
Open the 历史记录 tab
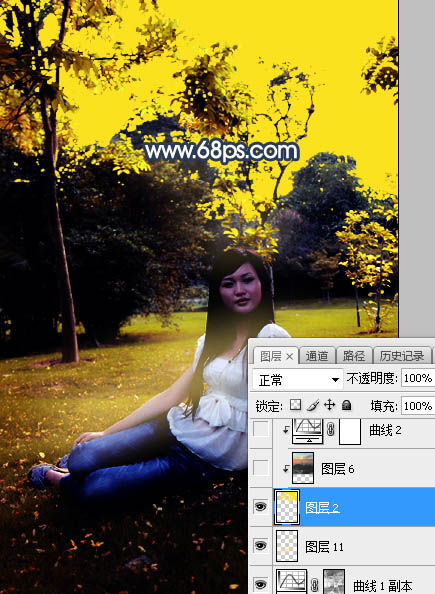[x=402, y=356]
